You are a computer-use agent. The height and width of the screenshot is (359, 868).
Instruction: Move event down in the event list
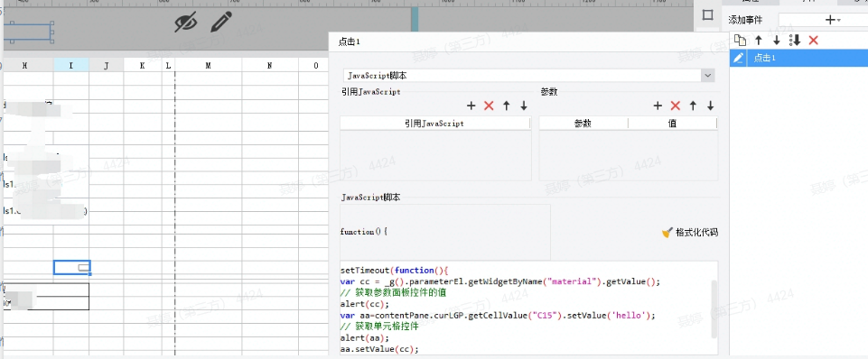(x=777, y=40)
